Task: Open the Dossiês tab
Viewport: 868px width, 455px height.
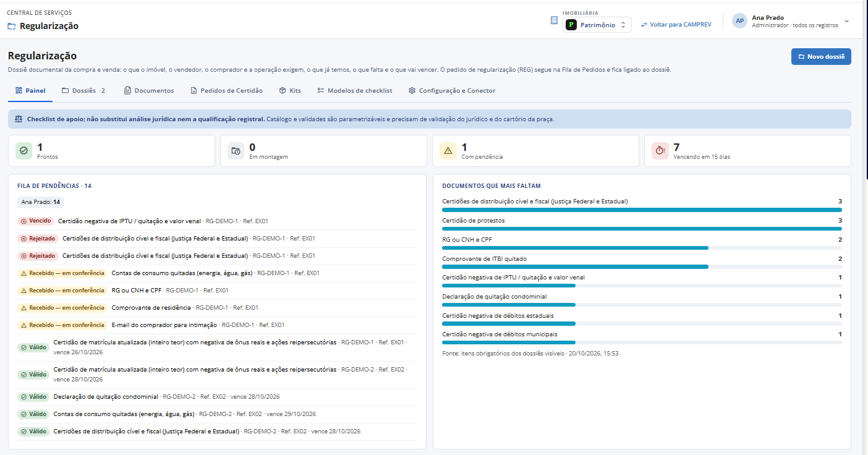Action: [83, 91]
